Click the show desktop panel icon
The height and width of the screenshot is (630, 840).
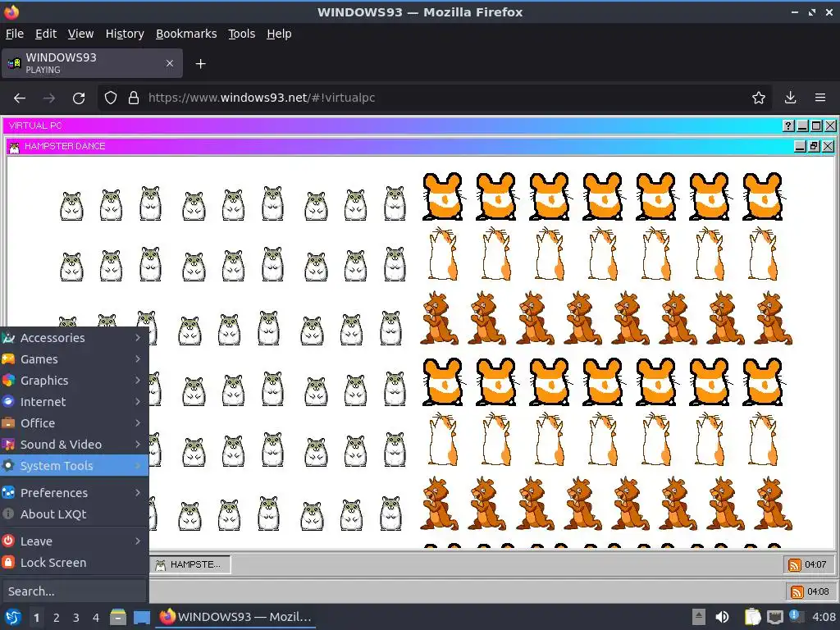tap(141, 617)
